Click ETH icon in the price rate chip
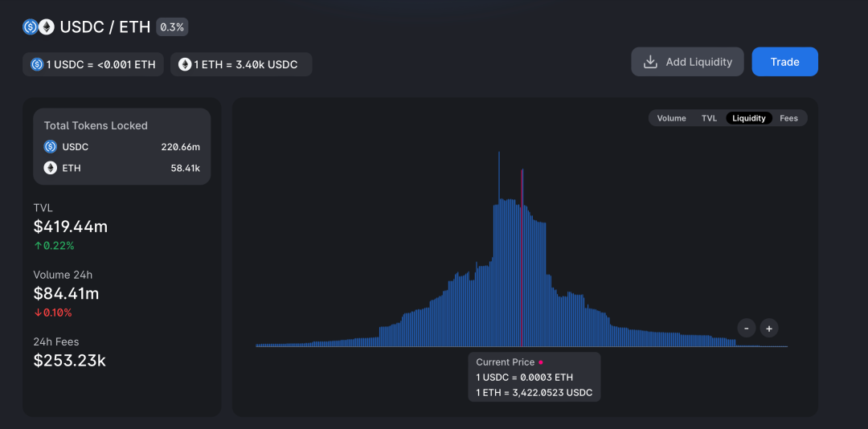Viewport: 868px width, 429px height. (184, 65)
